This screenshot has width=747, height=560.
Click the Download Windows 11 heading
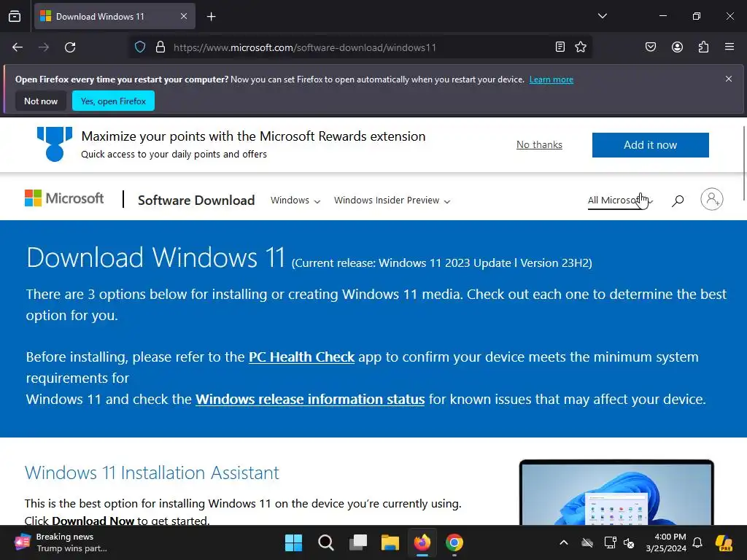156,257
